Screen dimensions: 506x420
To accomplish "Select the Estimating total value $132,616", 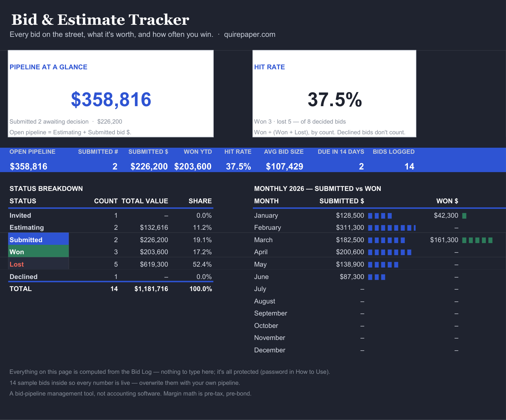I will (x=154, y=227).
